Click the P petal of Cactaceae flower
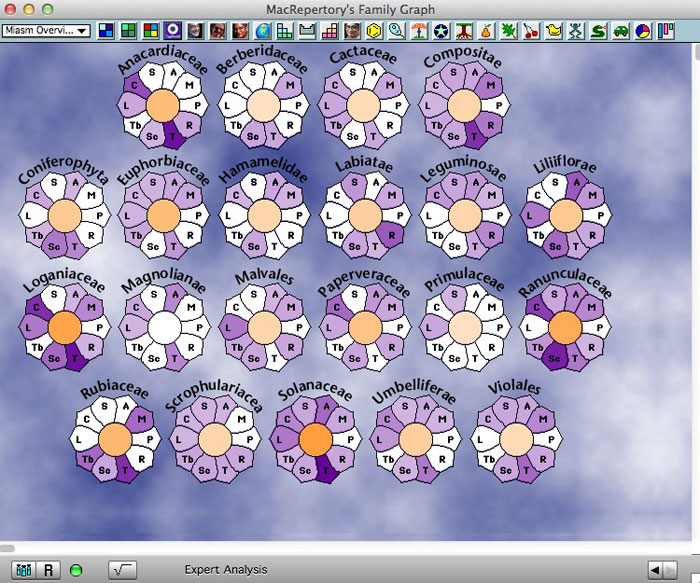This screenshot has width=700, height=583. click(x=398, y=106)
